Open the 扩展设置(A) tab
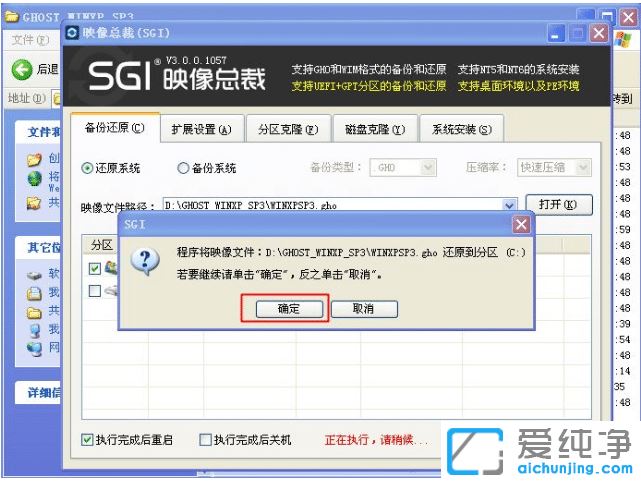The width and height of the screenshot is (641, 481). tap(202, 130)
